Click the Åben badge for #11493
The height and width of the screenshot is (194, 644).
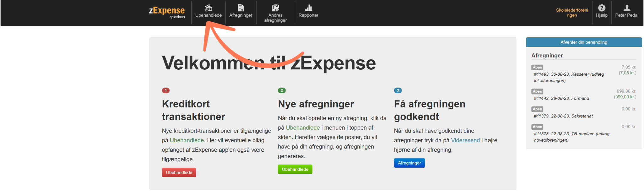point(537,67)
